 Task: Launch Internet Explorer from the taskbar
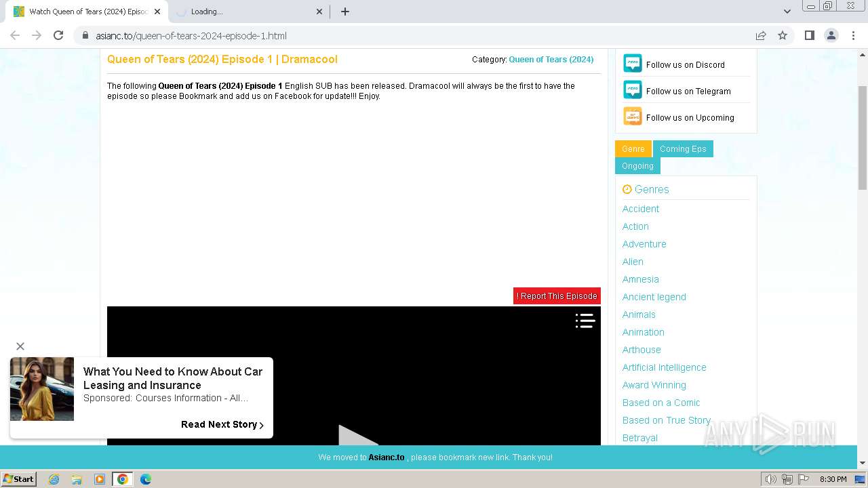(x=54, y=479)
